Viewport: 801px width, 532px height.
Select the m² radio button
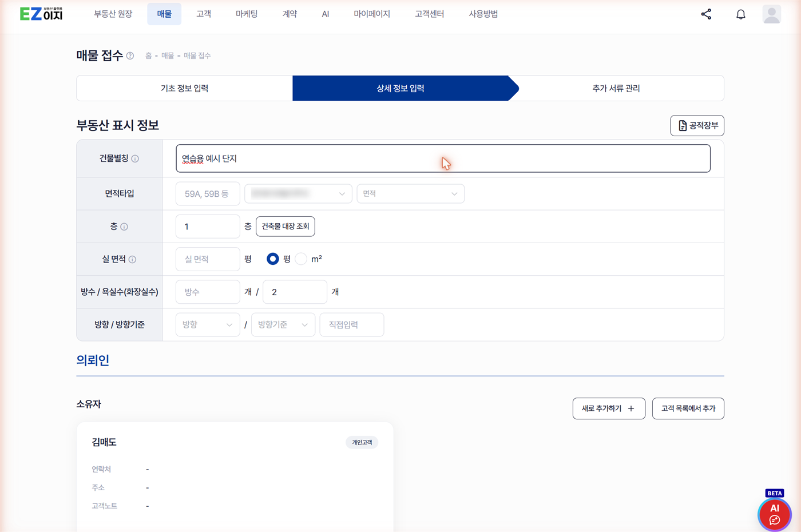pos(301,259)
